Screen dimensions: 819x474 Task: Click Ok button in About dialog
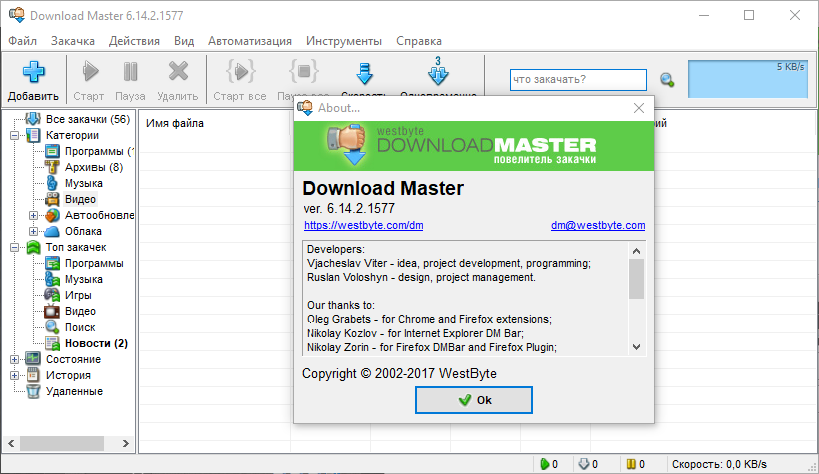click(474, 400)
